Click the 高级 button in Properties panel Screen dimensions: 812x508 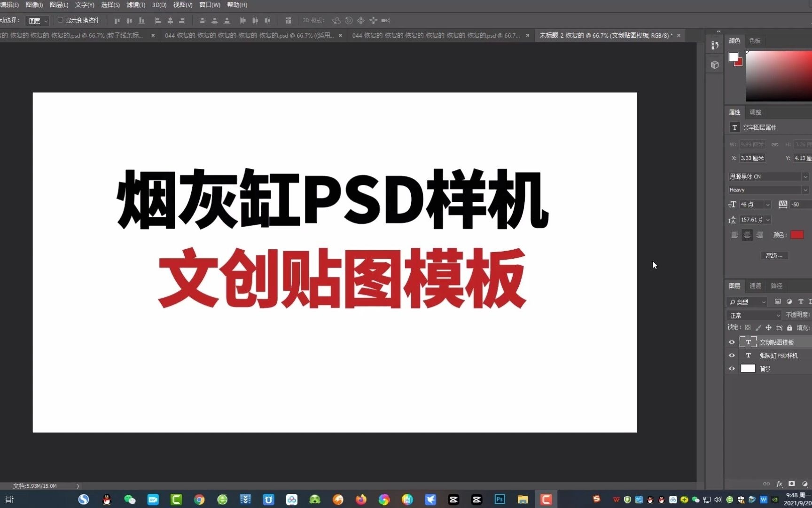(775, 255)
